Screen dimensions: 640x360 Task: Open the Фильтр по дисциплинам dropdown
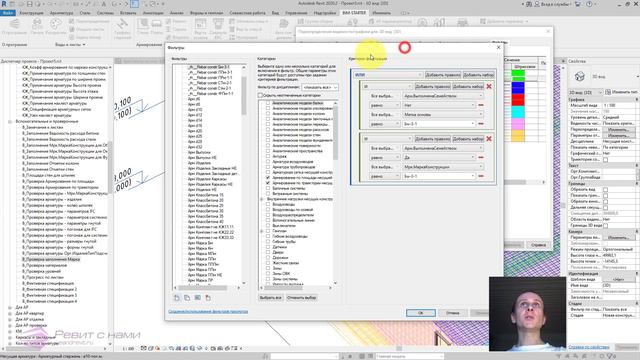[320, 87]
